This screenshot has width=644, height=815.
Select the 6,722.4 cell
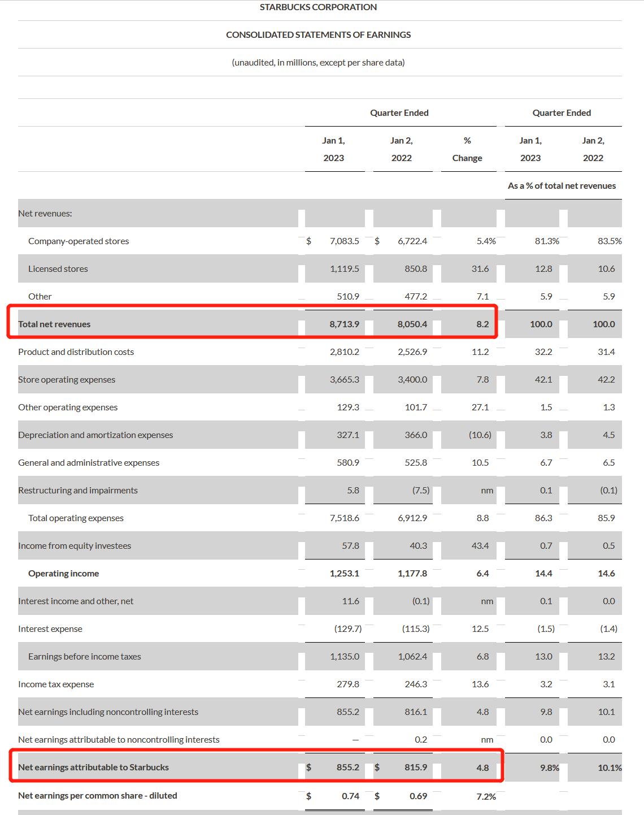[412, 241]
